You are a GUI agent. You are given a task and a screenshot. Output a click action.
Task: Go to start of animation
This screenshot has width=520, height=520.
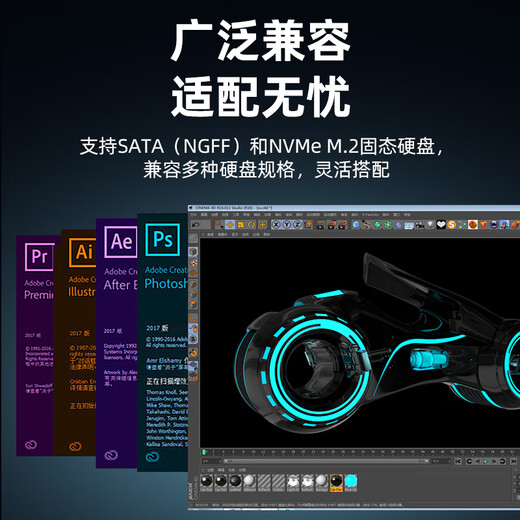pos(458,461)
